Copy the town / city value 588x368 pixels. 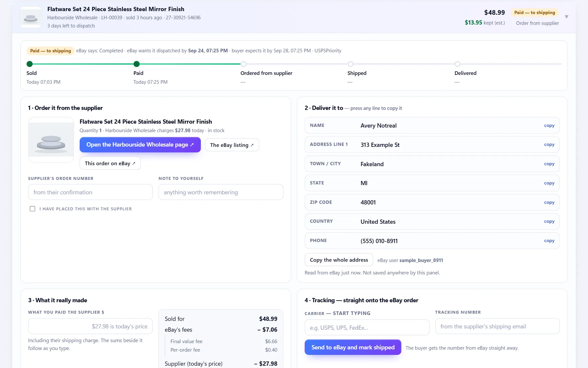pyautogui.click(x=549, y=164)
